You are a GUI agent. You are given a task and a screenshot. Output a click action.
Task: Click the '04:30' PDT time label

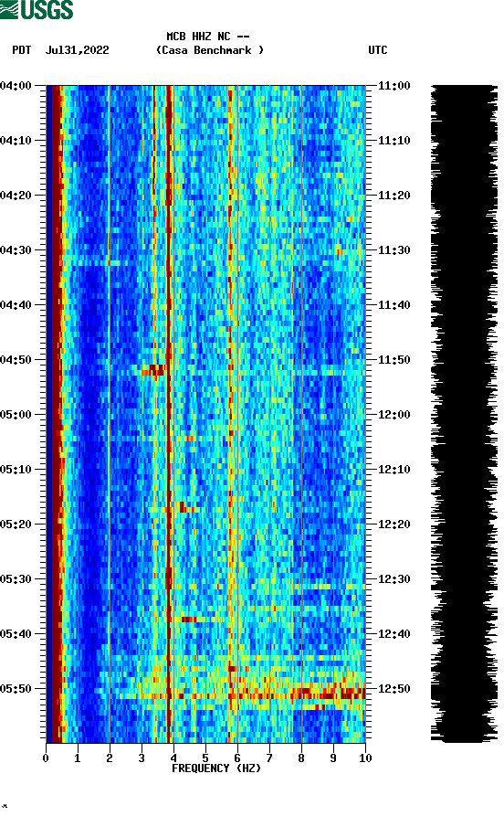point(16,249)
